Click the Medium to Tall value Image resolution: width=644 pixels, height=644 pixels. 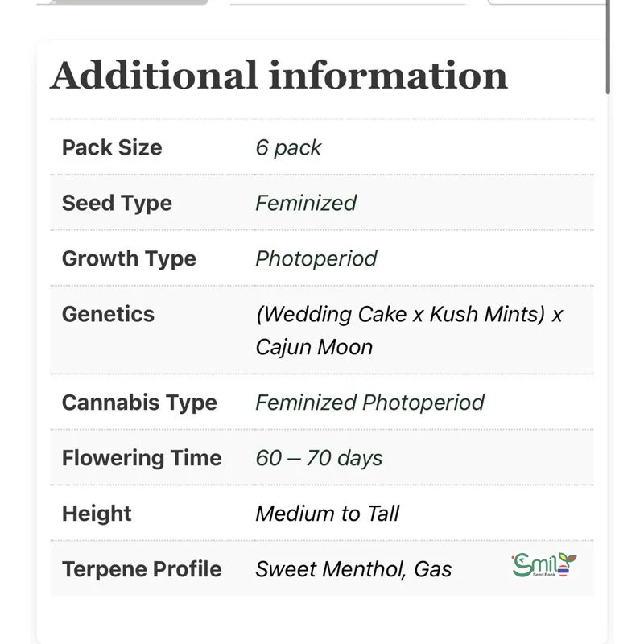click(x=327, y=514)
